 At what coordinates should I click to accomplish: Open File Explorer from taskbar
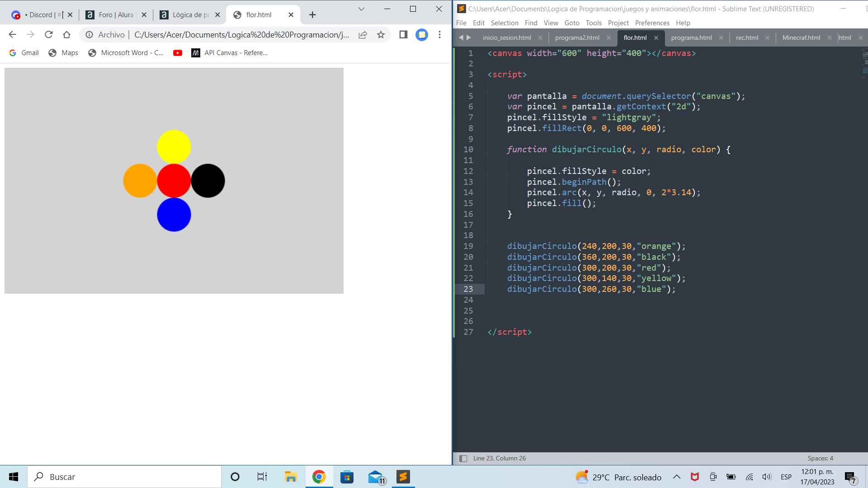coord(290,477)
